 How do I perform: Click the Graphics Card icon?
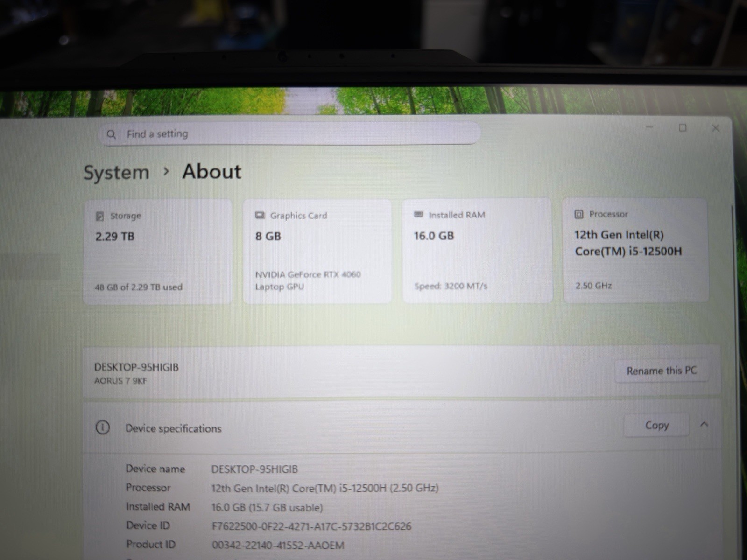pos(260,215)
